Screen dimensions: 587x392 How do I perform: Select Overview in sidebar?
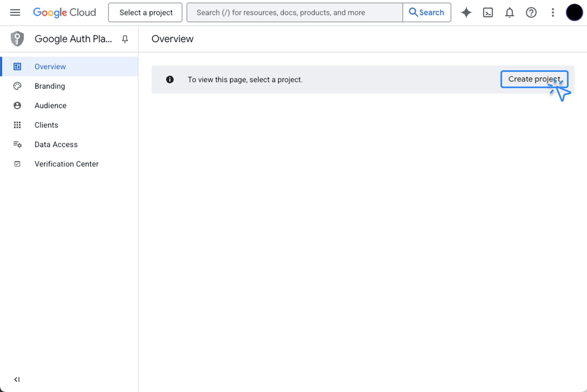pyautogui.click(x=50, y=67)
